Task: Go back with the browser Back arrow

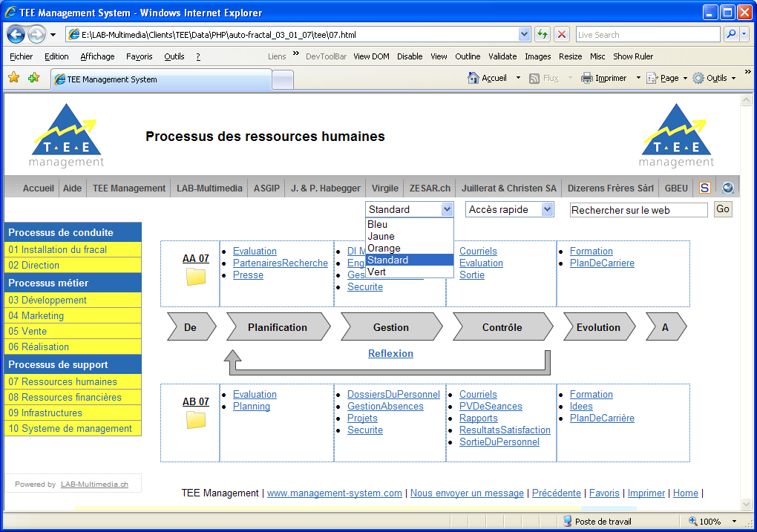Action: click(16, 34)
